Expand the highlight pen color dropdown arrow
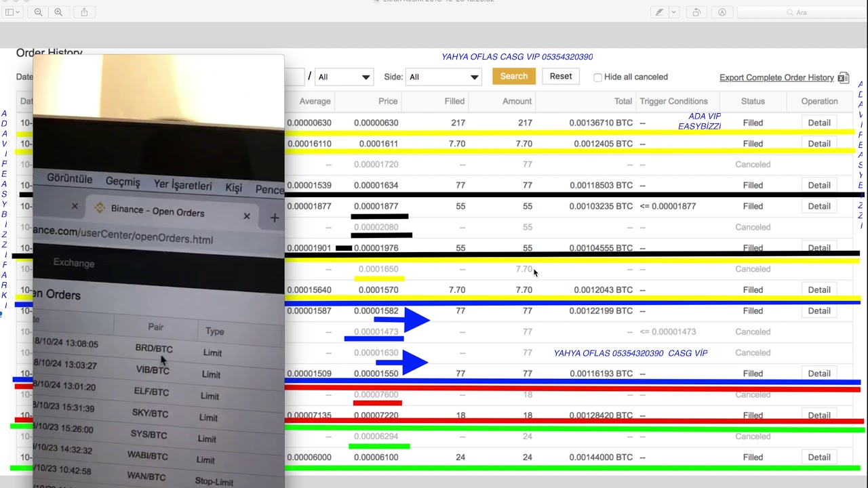 coord(673,12)
